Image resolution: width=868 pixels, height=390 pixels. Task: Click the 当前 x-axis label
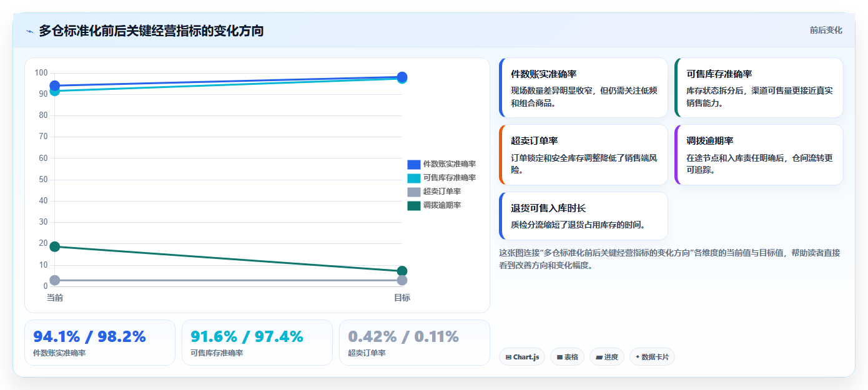click(x=55, y=298)
